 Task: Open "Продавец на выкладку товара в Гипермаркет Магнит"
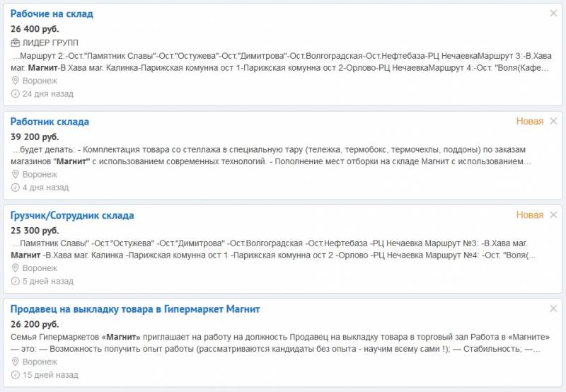(x=135, y=309)
